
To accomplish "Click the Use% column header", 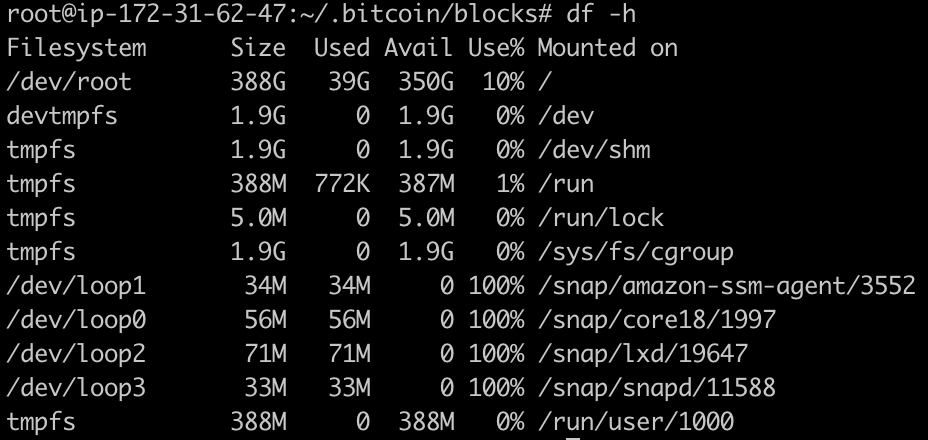I will tap(496, 47).
